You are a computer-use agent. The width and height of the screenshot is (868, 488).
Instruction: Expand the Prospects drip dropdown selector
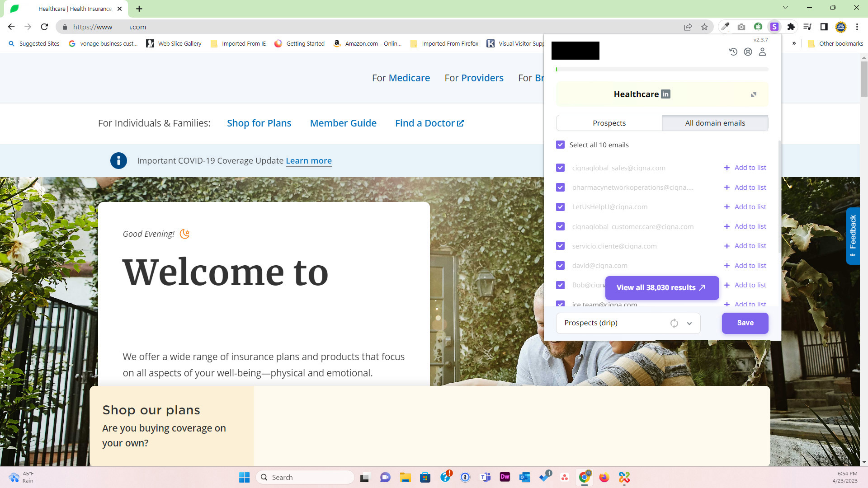pyautogui.click(x=689, y=322)
